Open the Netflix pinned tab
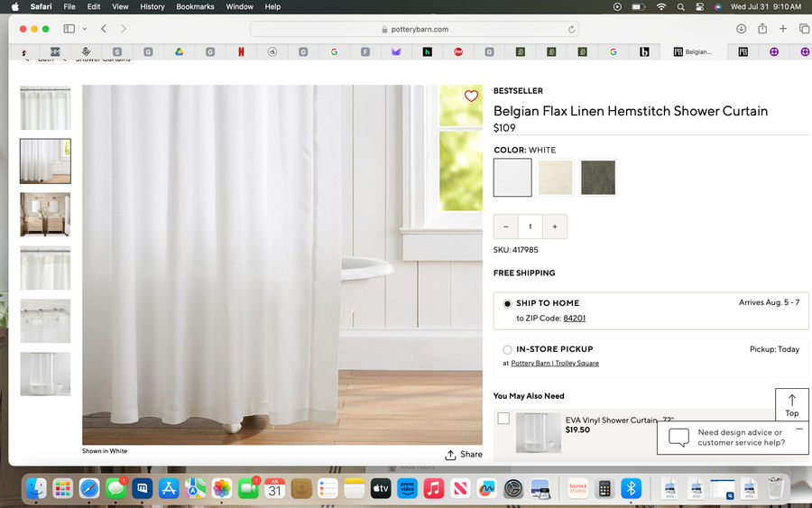Image resolution: width=812 pixels, height=508 pixels. (241, 51)
